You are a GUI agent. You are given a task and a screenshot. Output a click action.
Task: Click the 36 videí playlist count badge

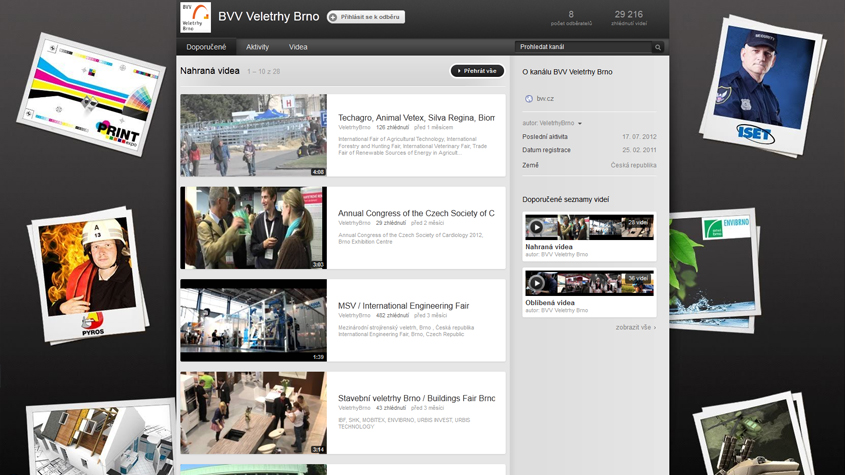638,278
